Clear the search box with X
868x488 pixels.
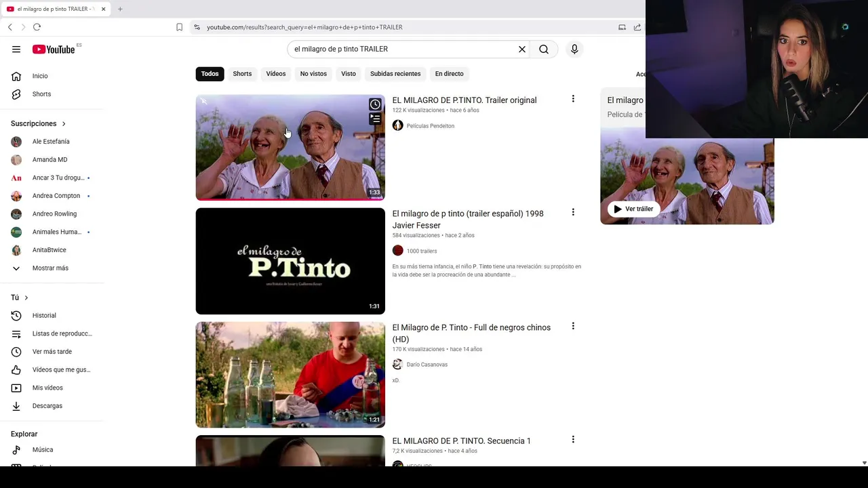pos(522,49)
